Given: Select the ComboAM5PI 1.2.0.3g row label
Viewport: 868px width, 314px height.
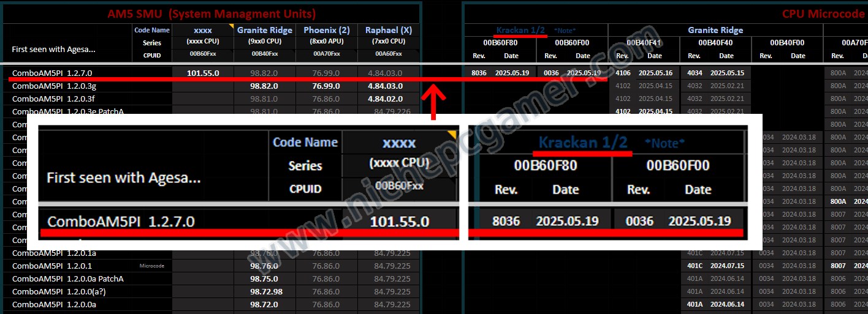Looking at the screenshot, I should point(53,86).
